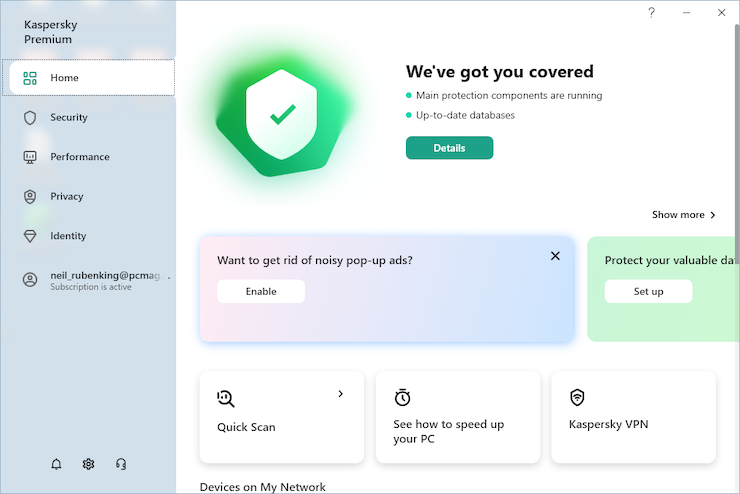Screen dimensions: 740x494
Task: Select the Identity section
Action: point(88,236)
